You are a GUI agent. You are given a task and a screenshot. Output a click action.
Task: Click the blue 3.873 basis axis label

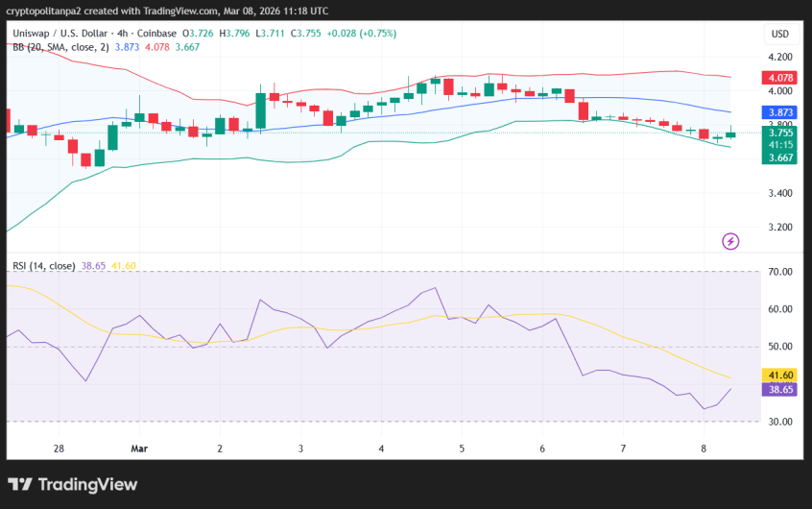(779, 112)
